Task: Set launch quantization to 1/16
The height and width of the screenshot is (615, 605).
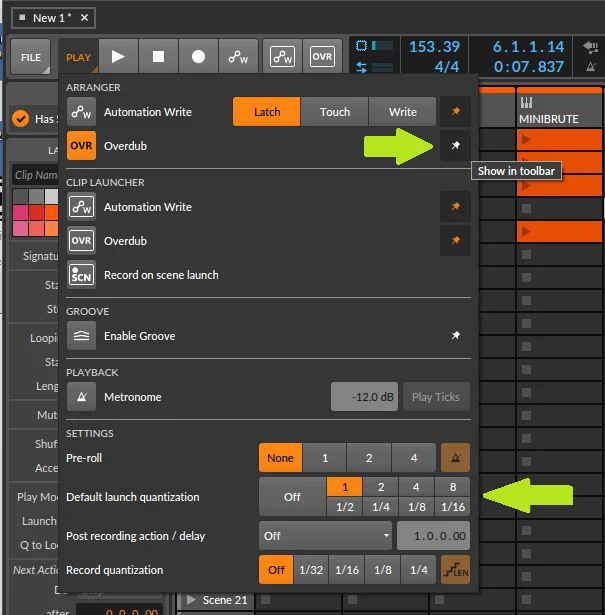Action: coord(453,507)
